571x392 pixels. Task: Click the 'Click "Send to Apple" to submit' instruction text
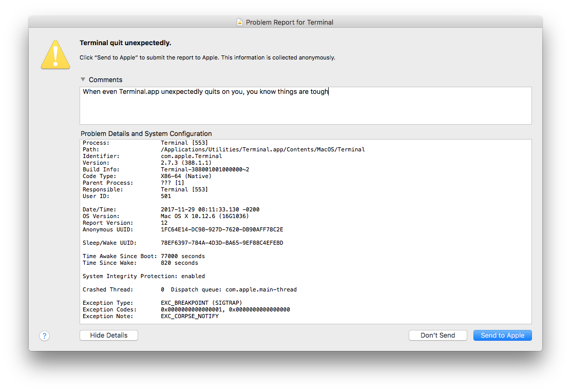207,57
